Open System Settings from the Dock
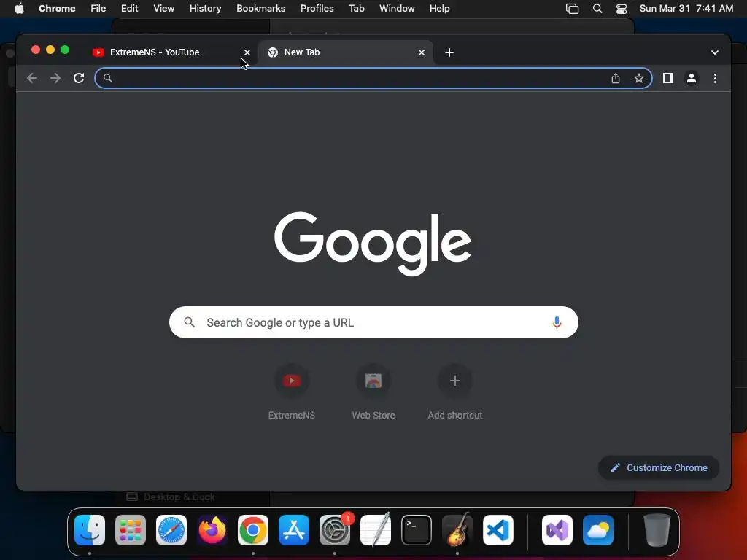This screenshot has width=747, height=560. (335, 530)
